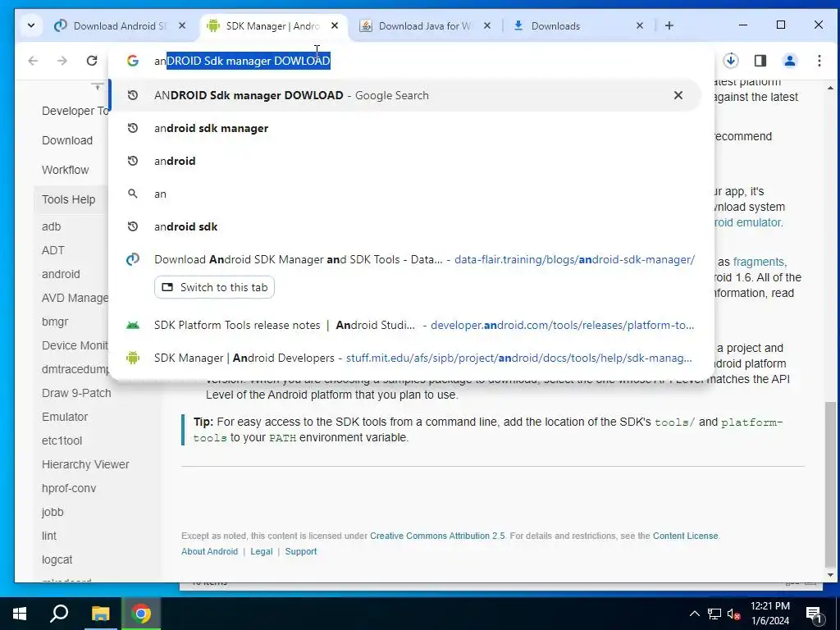840x630 pixels.
Task: Open the Downloads tab
Action: coord(577,25)
